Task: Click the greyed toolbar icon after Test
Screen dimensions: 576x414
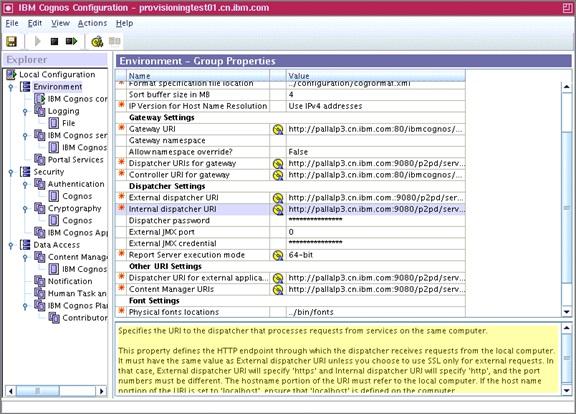Action: pyautogui.click(x=115, y=41)
